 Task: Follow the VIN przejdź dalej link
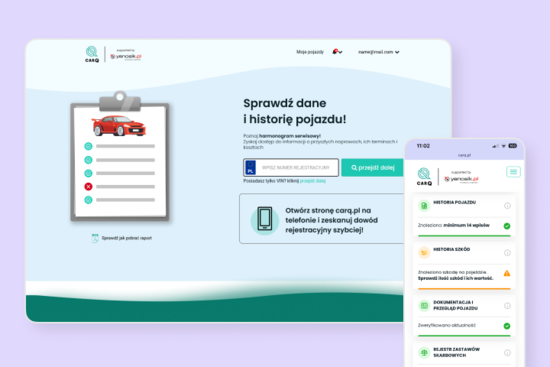[x=313, y=181]
